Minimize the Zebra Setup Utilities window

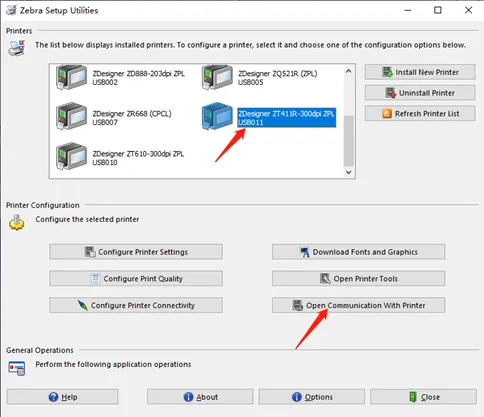[x=408, y=10]
